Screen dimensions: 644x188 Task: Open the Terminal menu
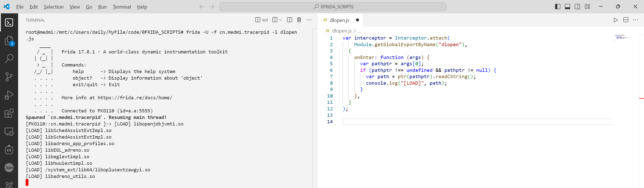(x=122, y=7)
